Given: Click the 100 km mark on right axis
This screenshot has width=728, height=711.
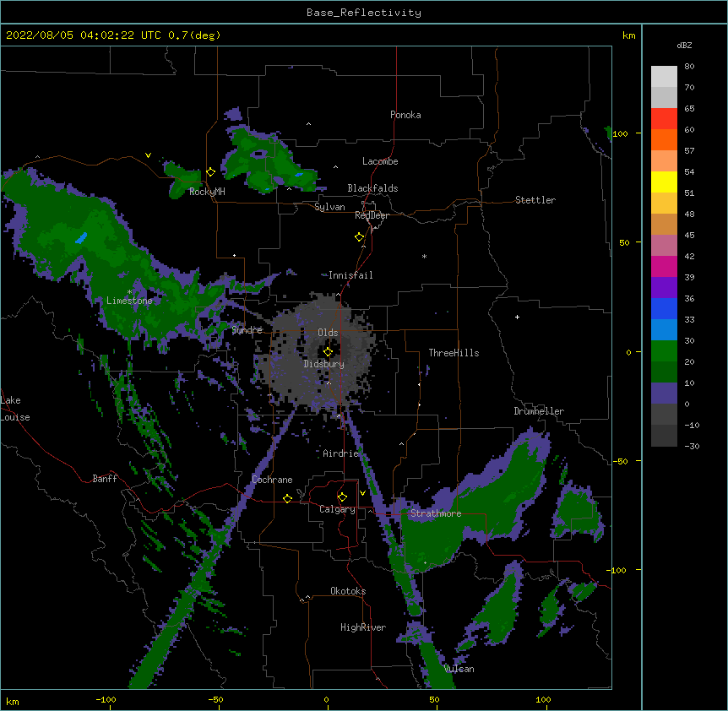Looking at the screenshot, I should 620,133.
